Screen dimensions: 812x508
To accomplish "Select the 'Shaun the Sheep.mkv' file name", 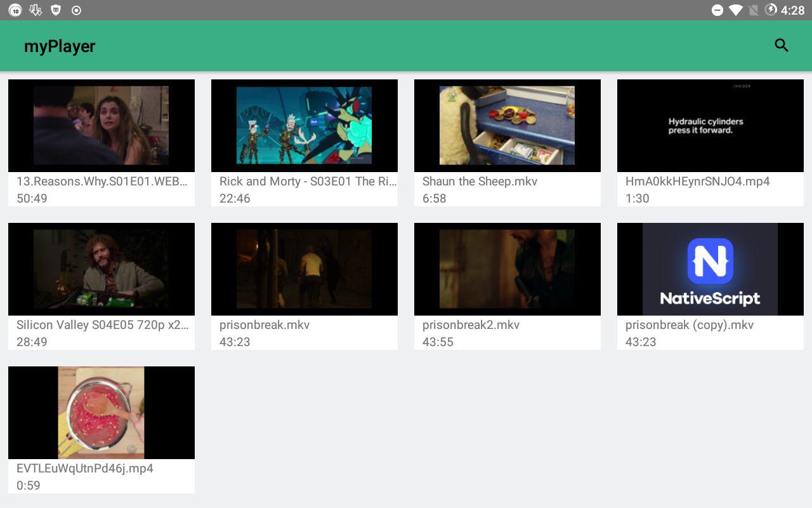I will tap(480, 181).
